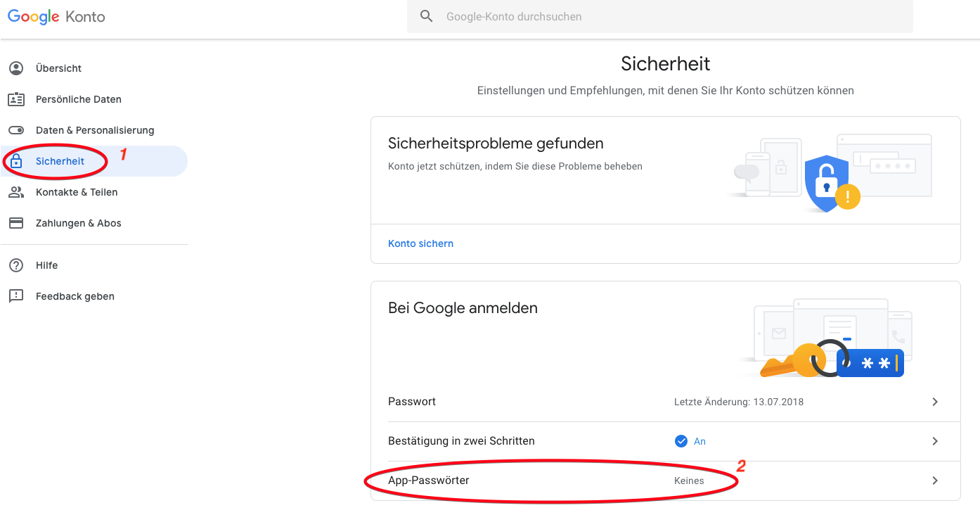Viewport: 980px width, 515px height.
Task: Click the search magnifier icon
Action: (427, 16)
